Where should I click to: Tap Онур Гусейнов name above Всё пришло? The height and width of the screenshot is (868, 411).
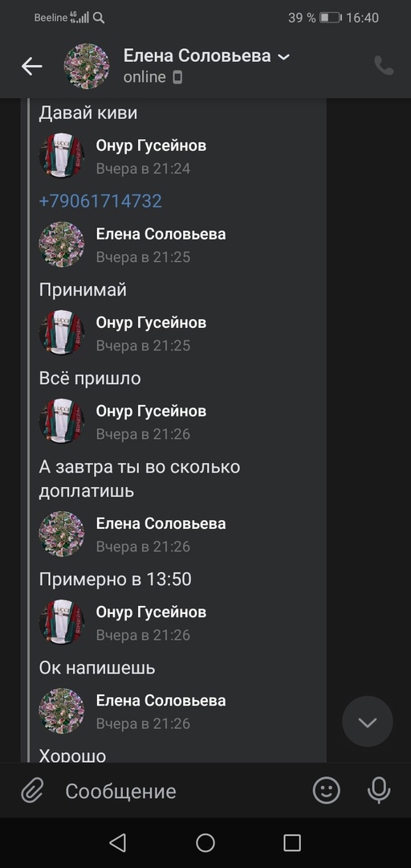(x=151, y=323)
